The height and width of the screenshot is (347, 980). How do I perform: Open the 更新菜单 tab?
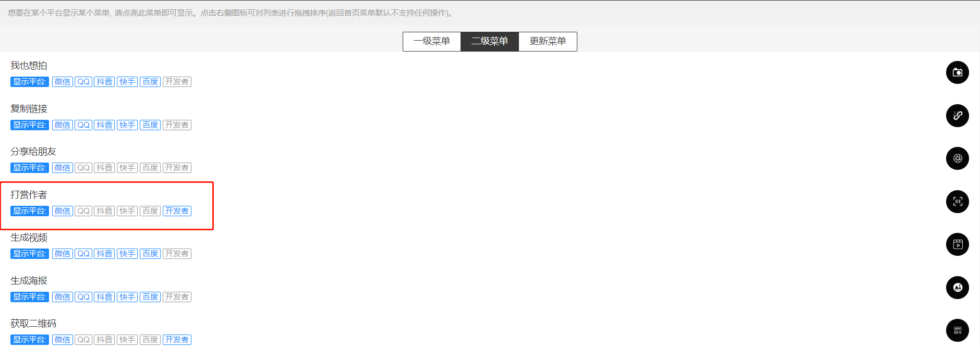coord(548,42)
